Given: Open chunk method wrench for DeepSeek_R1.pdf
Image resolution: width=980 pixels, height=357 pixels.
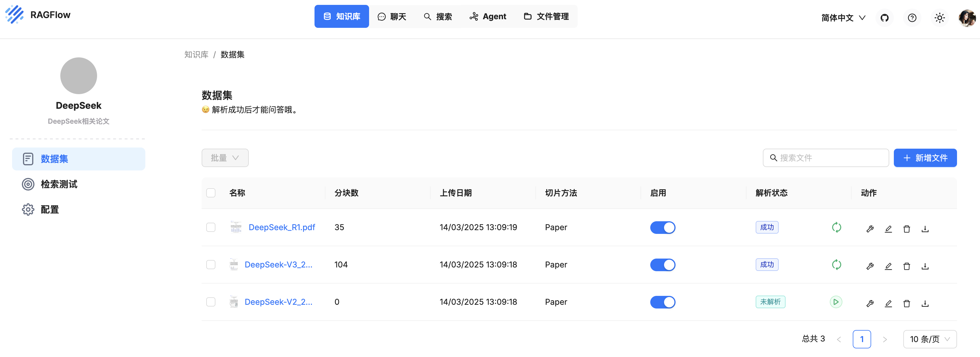Looking at the screenshot, I should tap(870, 229).
